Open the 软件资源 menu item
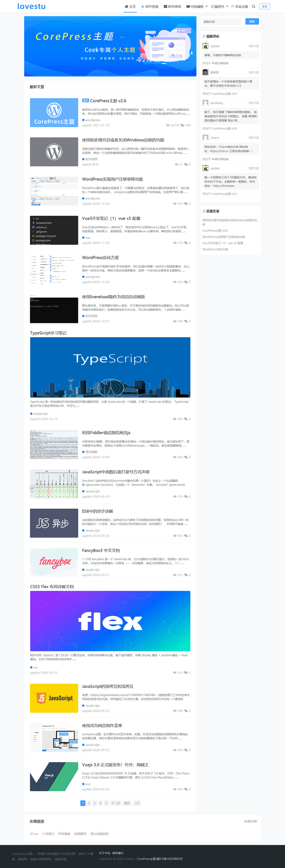 coord(150,6)
